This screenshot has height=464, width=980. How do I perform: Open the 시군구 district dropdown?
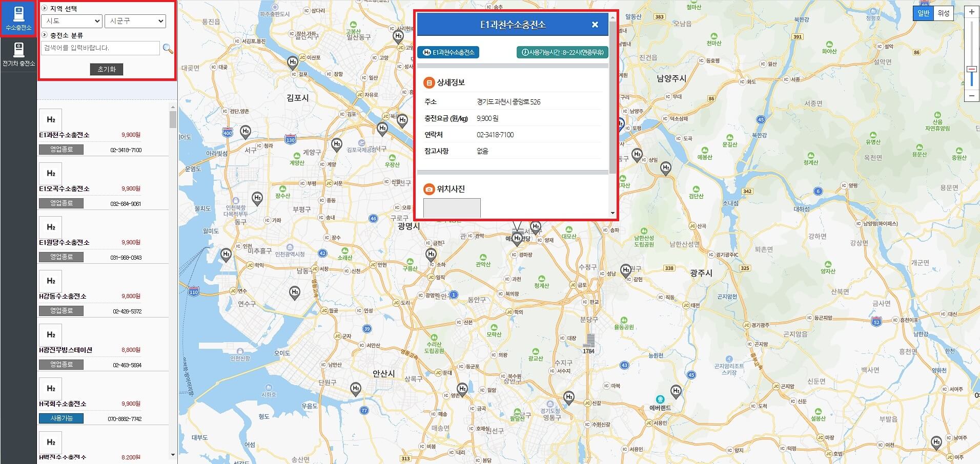click(x=135, y=21)
